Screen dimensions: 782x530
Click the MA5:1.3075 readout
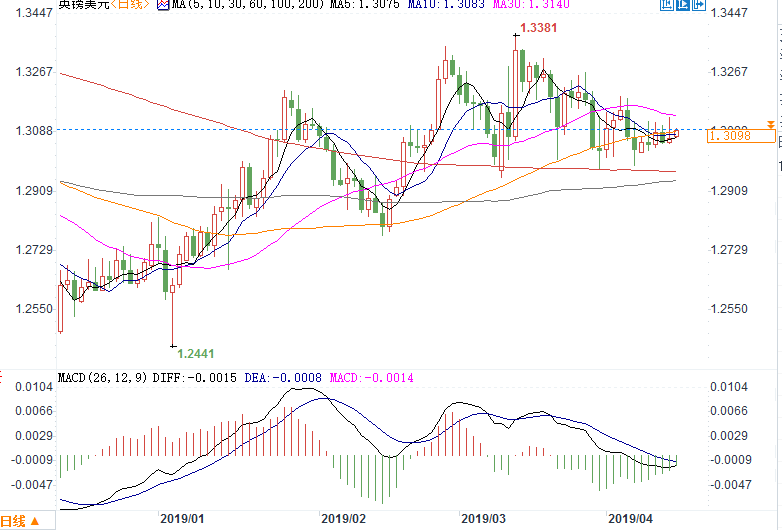(x=365, y=5)
